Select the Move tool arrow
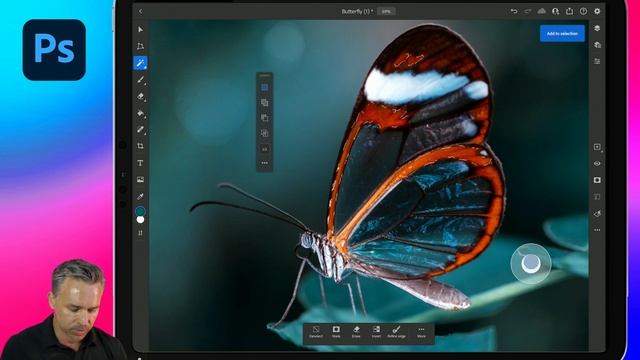 [x=140, y=29]
